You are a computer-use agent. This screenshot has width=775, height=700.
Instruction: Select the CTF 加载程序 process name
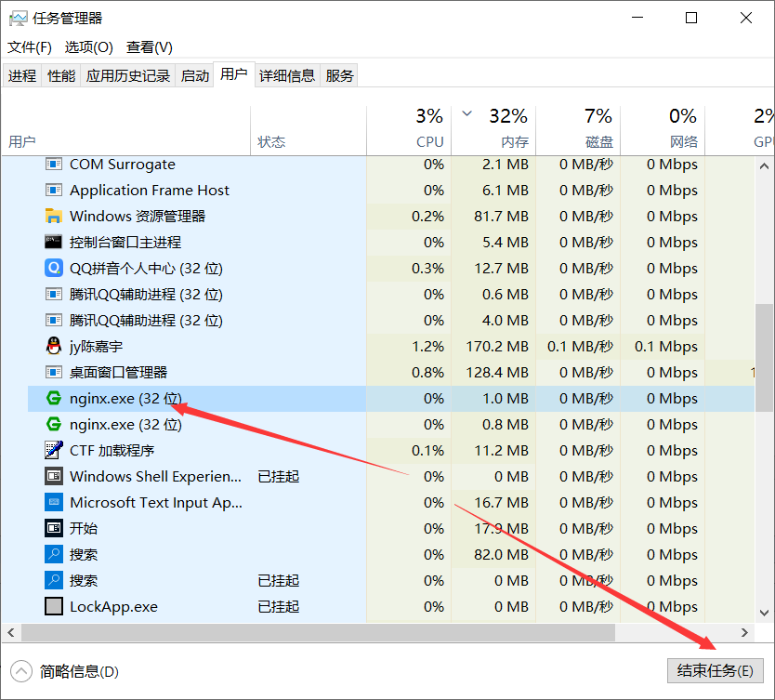[x=112, y=450]
